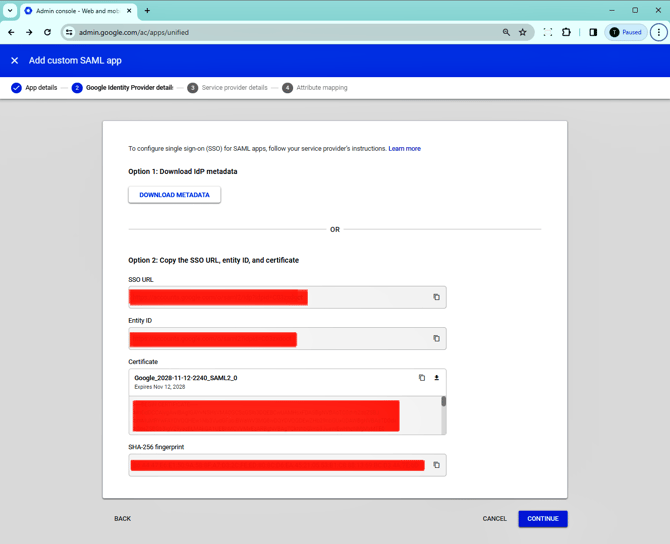Close the Add custom SAML app dialog
This screenshot has height=544, width=670.
coord(15,61)
